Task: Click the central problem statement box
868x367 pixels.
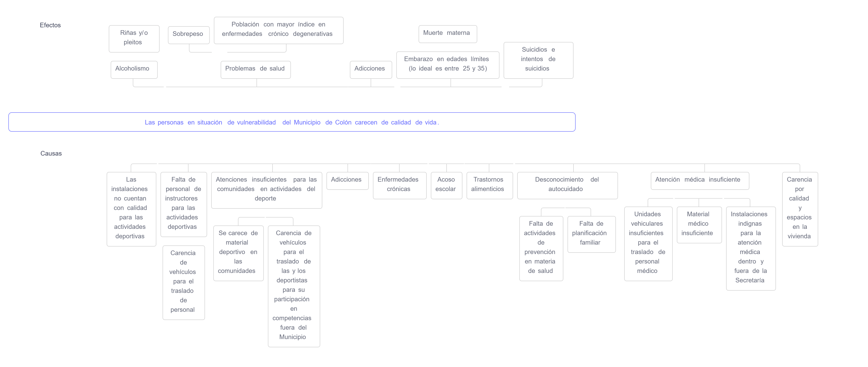Action: tap(292, 122)
